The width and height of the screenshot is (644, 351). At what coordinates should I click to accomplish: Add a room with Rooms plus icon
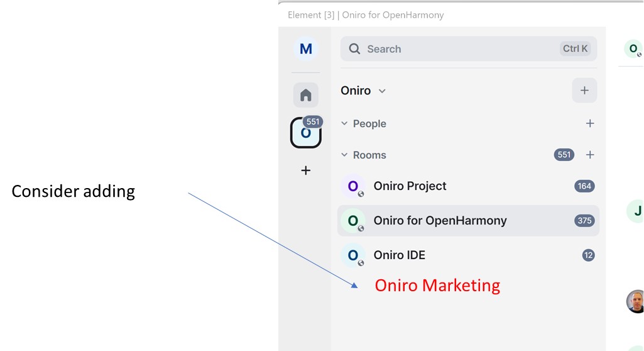(x=590, y=155)
